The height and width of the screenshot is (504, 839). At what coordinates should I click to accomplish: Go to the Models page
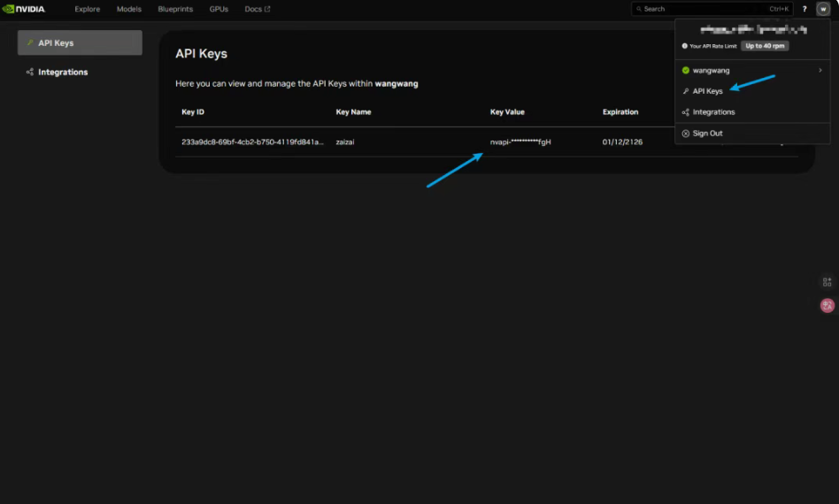(129, 9)
